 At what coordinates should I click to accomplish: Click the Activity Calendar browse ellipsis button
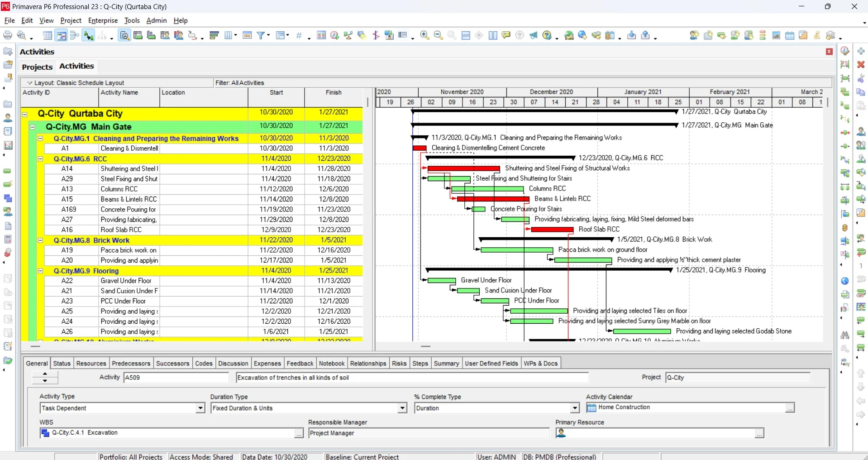point(790,408)
